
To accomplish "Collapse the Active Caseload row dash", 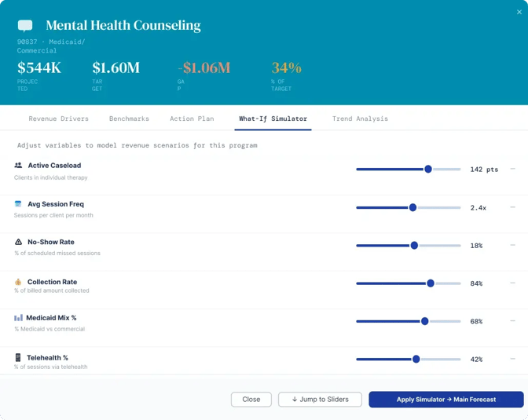I will coord(512,169).
